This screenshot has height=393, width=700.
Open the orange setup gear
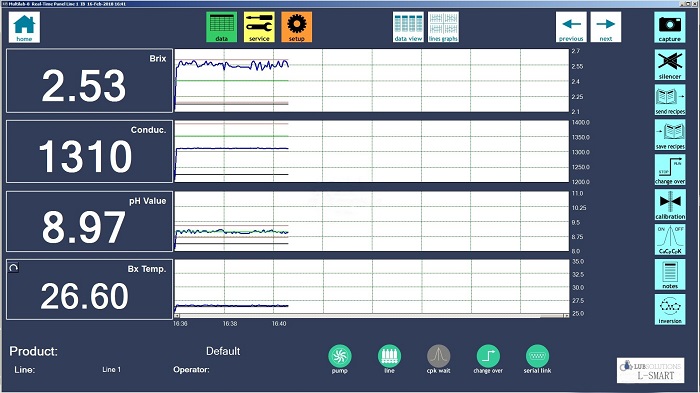(x=296, y=27)
